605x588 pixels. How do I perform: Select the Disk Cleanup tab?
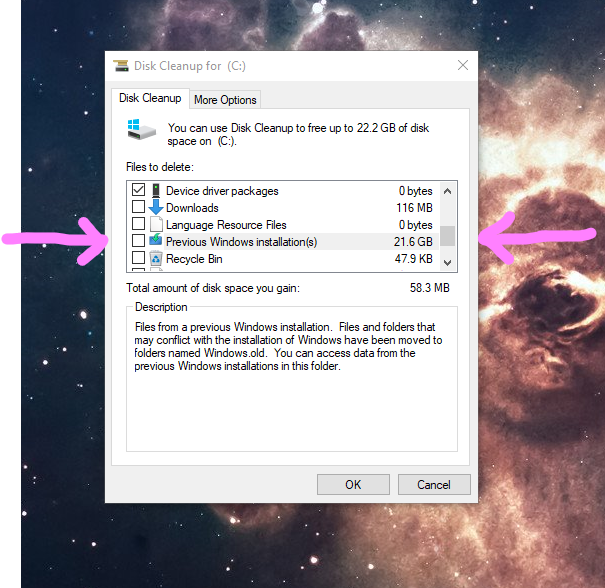[150, 98]
